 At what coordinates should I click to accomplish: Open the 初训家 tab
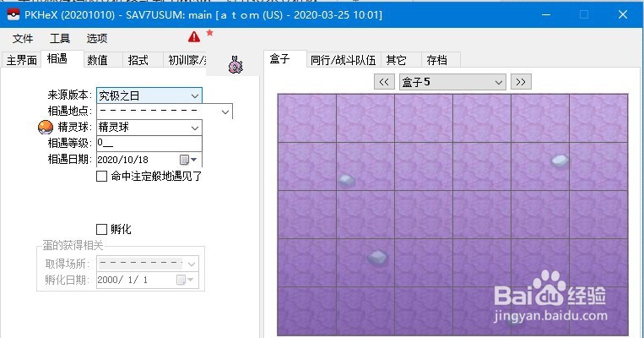click(x=186, y=60)
